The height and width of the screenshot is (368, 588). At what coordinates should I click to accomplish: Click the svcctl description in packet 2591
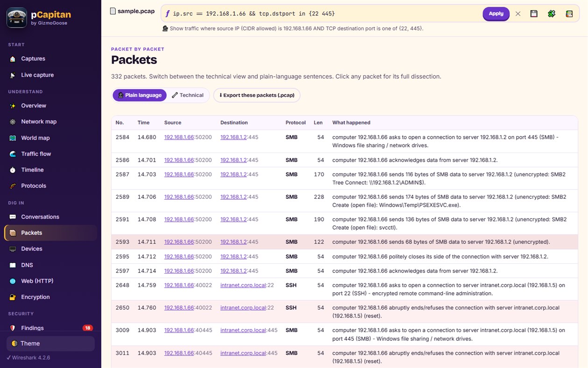coord(449,224)
